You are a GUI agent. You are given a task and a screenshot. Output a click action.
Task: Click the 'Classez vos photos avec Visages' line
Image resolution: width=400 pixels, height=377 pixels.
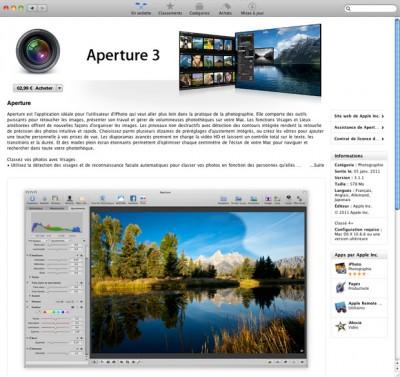[x=41, y=159]
